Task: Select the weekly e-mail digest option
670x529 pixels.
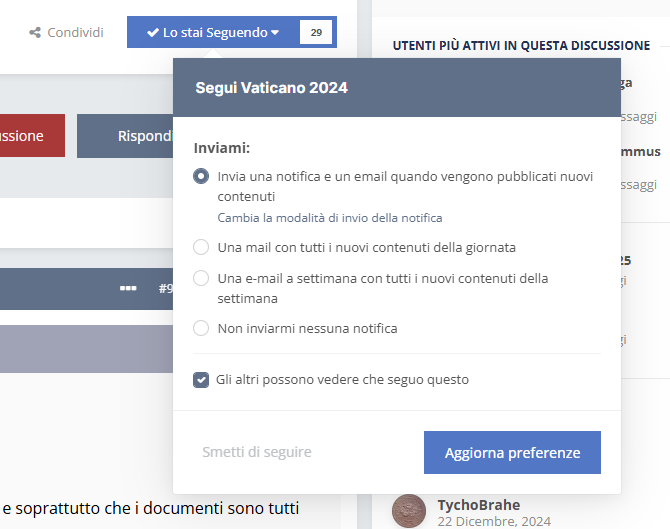Action: [201, 278]
